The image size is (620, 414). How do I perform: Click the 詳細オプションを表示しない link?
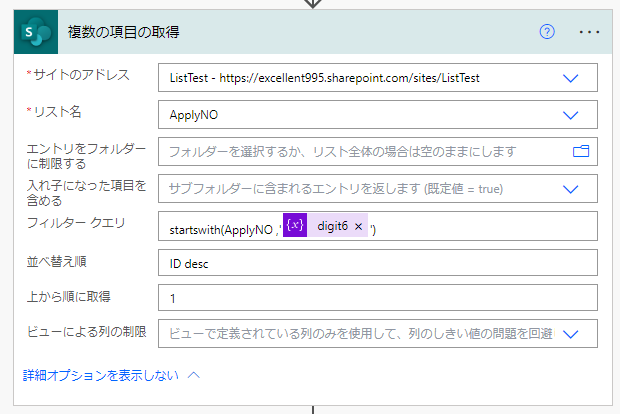click(101, 375)
